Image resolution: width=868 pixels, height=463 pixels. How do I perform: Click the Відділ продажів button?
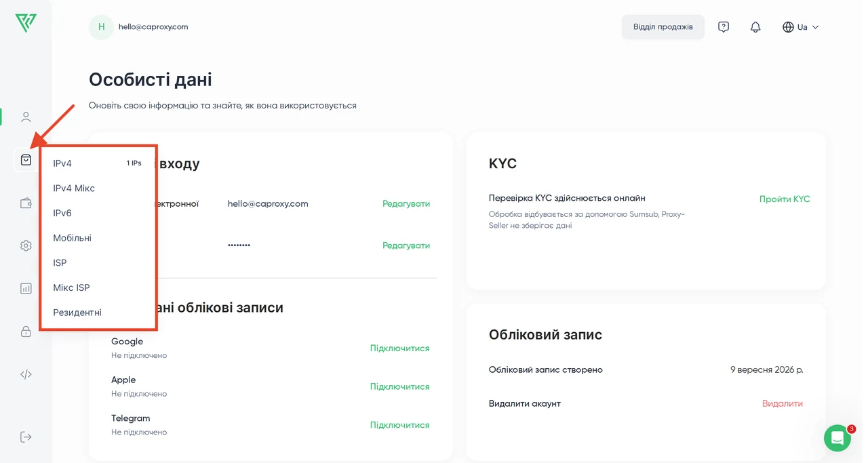(663, 27)
